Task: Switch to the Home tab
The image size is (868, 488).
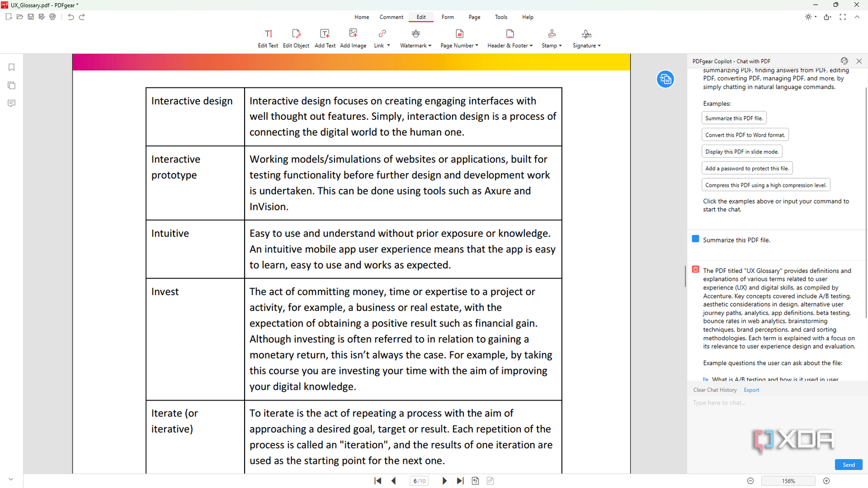Action: click(x=361, y=17)
